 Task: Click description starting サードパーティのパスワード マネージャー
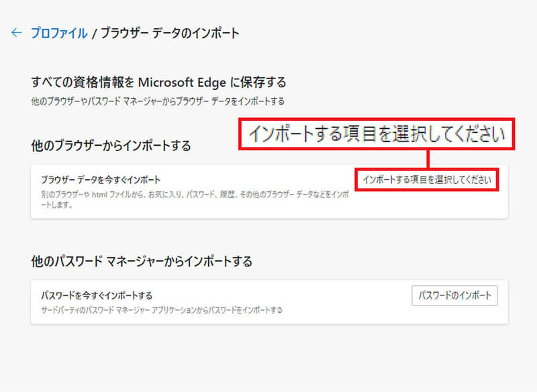[162, 310]
